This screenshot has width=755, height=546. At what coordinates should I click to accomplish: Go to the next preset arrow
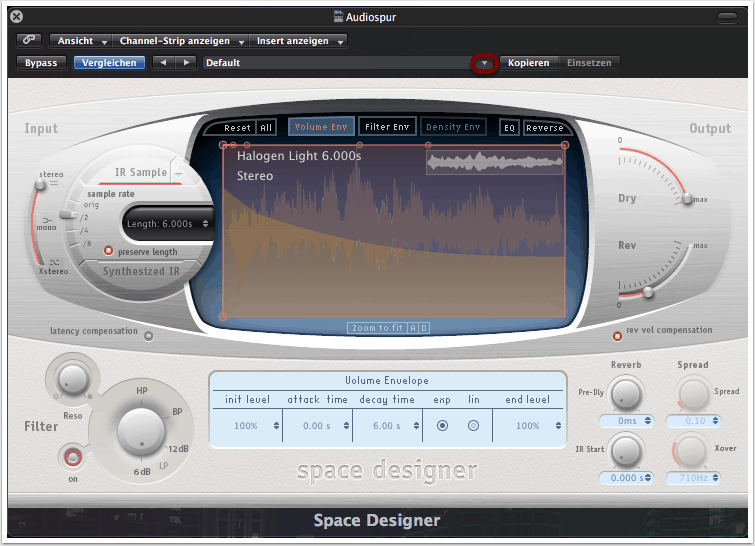(x=185, y=63)
